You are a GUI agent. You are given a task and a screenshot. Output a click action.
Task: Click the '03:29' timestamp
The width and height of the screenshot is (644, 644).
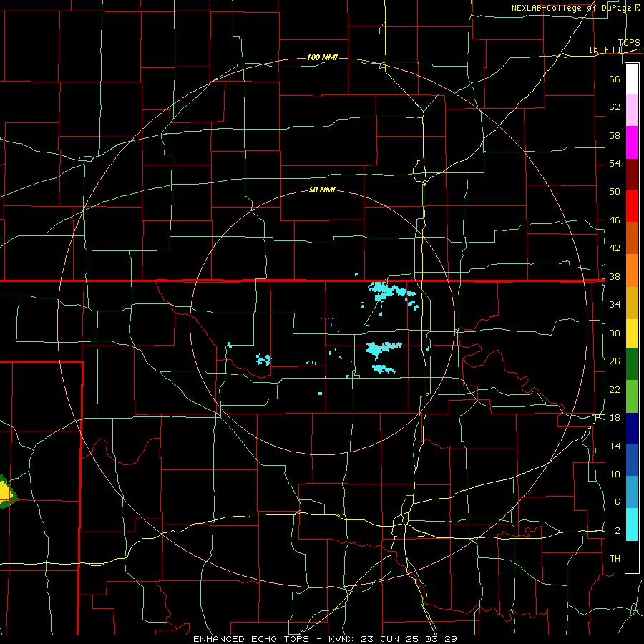point(441,639)
